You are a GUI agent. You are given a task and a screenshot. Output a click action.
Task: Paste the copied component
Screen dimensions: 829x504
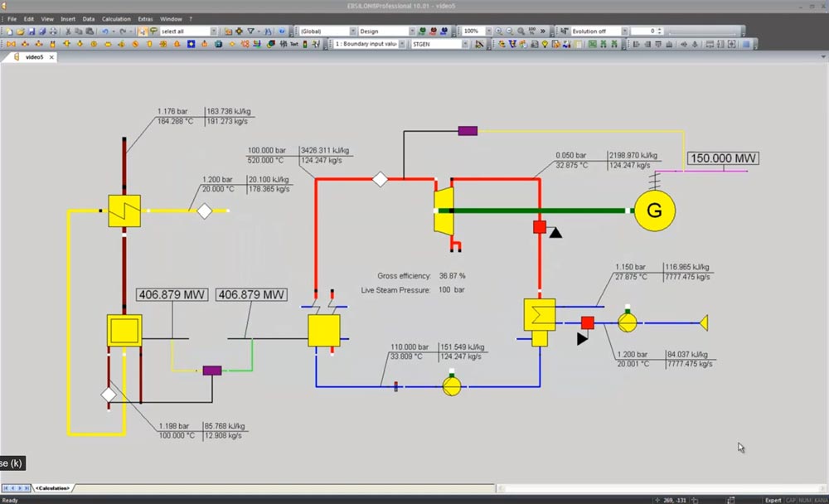point(90,31)
